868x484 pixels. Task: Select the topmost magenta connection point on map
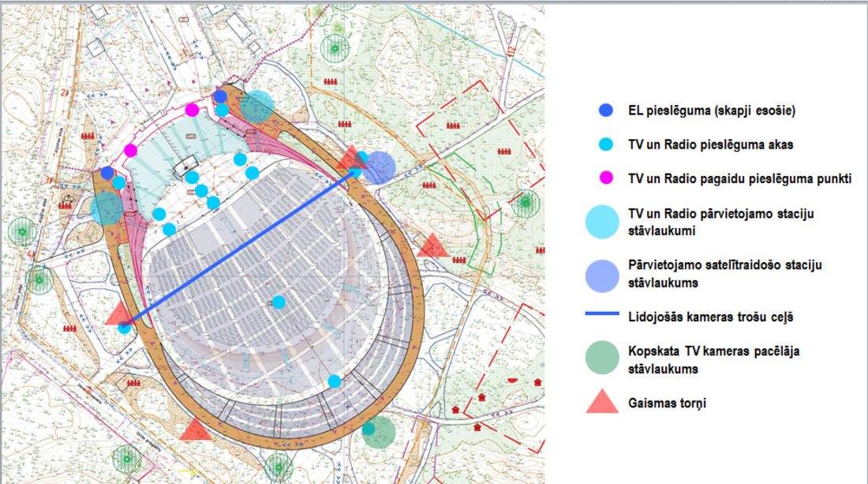[x=192, y=110]
